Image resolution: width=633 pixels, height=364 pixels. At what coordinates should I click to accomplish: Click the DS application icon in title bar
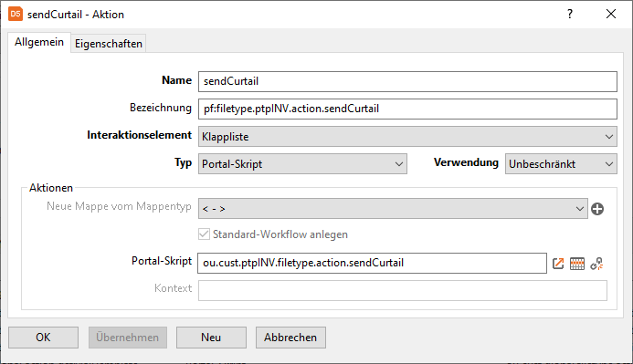pos(16,14)
